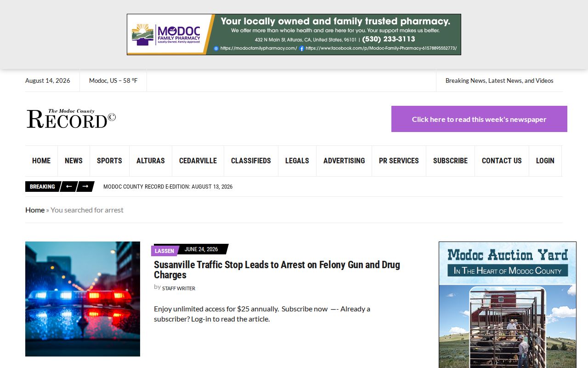Go to the ALTURAS section
The image size is (588, 368).
(x=151, y=161)
